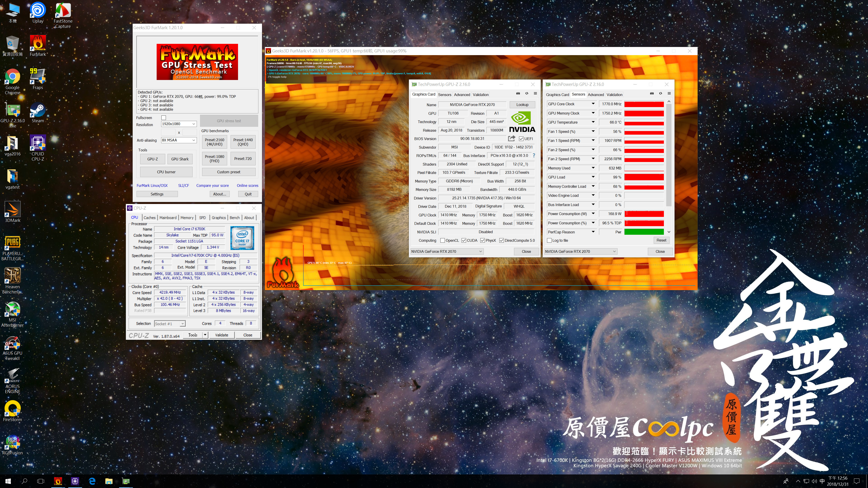Screen dimensions: 868x488
Task: Open the vga2016 desktop icon
Action: coord(12,146)
